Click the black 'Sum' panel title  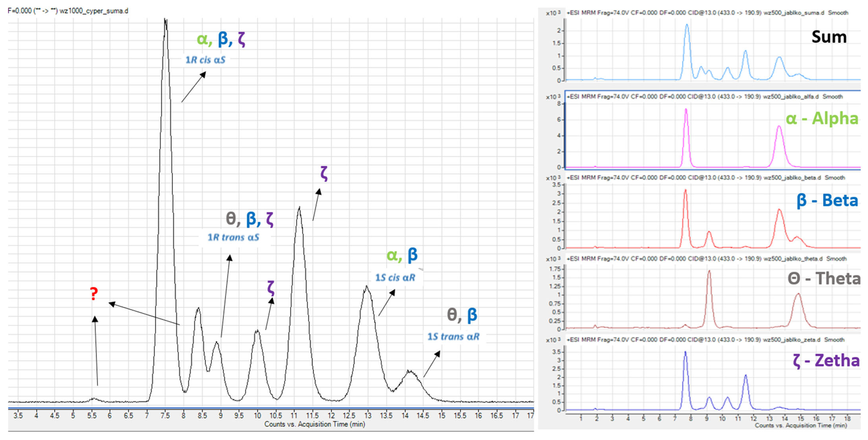pyautogui.click(x=829, y=37)
